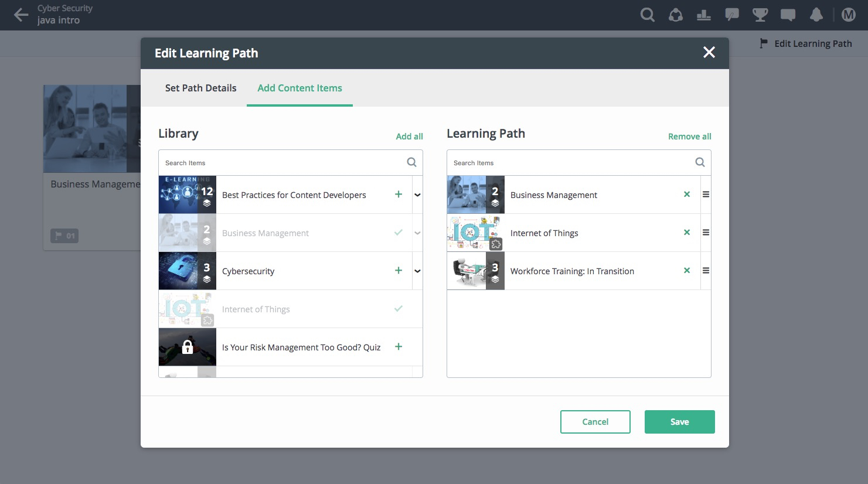The width and height of the screenshot is (868, 484).
Task: Expand the Cybersecurity item chevron
Action: pos(417,271)
